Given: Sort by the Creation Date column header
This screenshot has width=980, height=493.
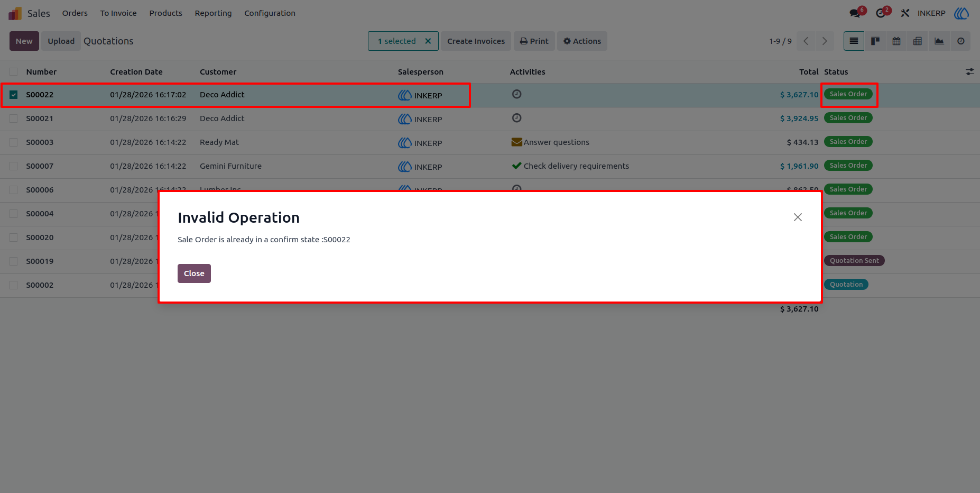Looking at the screenshot, I should pos(136,72).
